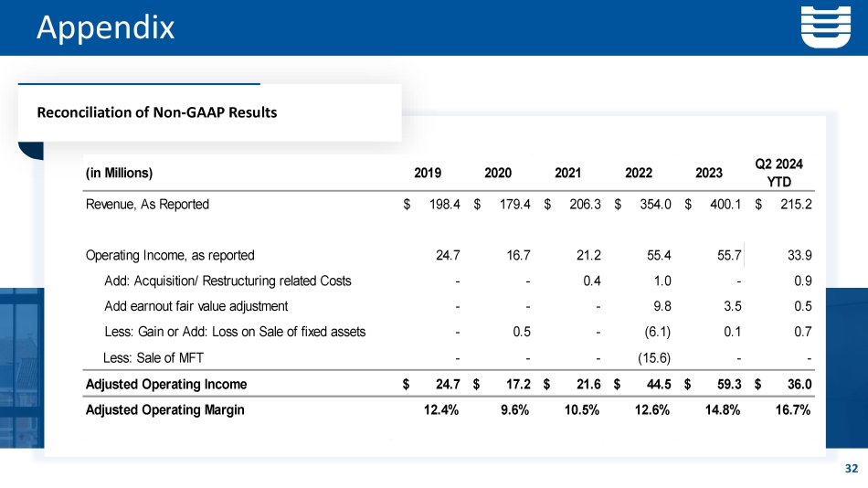Click the Adjusted Operating Margin row label
The image size is (868, 488).
pyautogui.click(x=164, y=409)
